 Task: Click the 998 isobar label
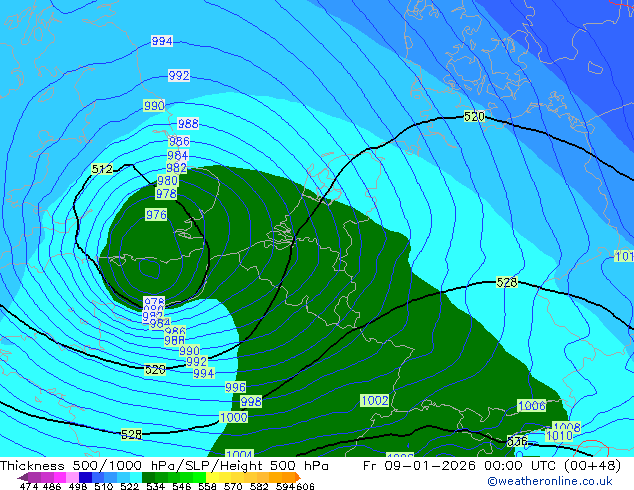(x=251, y=401)
